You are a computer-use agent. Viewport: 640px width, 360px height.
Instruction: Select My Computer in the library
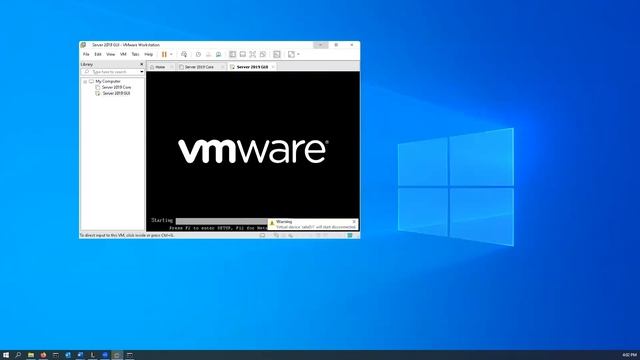click(108, 82)
